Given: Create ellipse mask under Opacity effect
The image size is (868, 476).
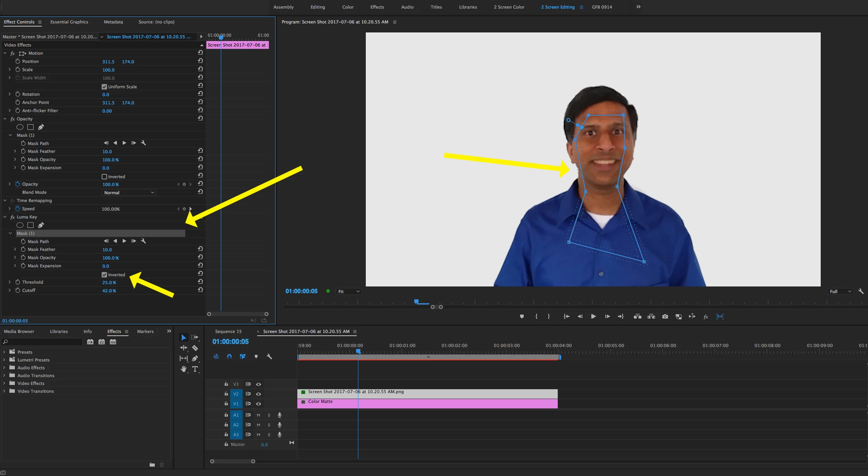Looking at the screenshot, I should pos(20,127).
